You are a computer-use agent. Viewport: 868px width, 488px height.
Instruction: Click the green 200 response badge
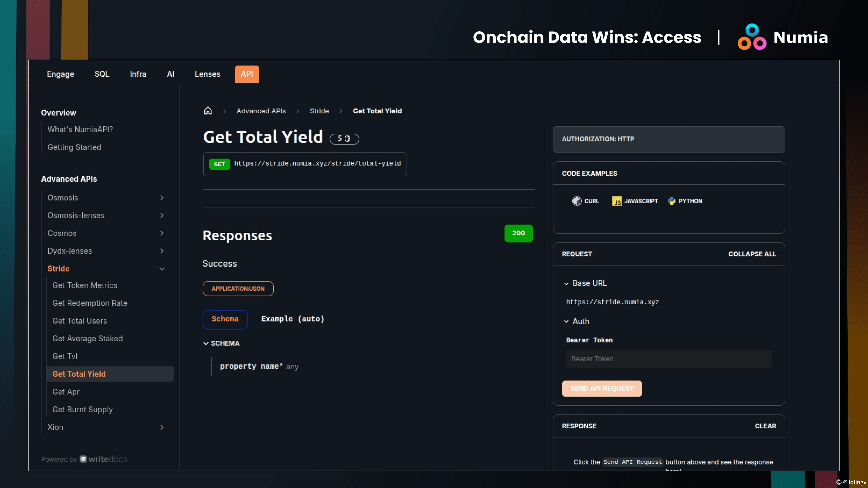click(x=518, y=233)
